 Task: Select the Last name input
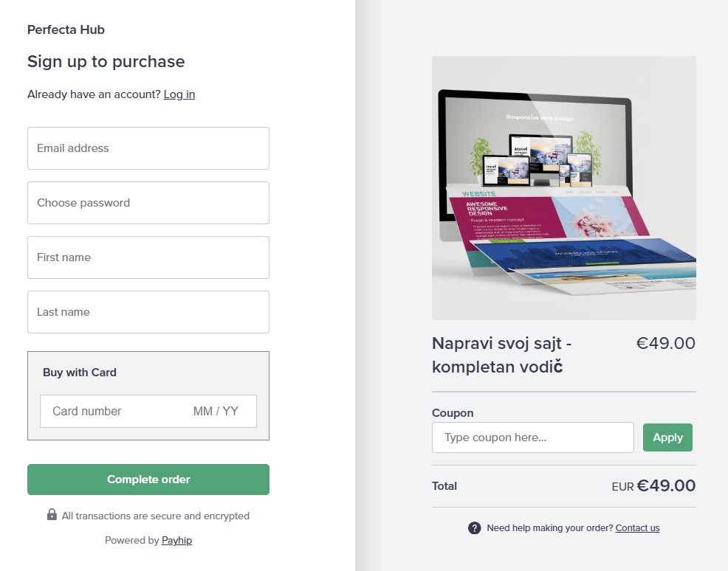click(x=148, y=312)
